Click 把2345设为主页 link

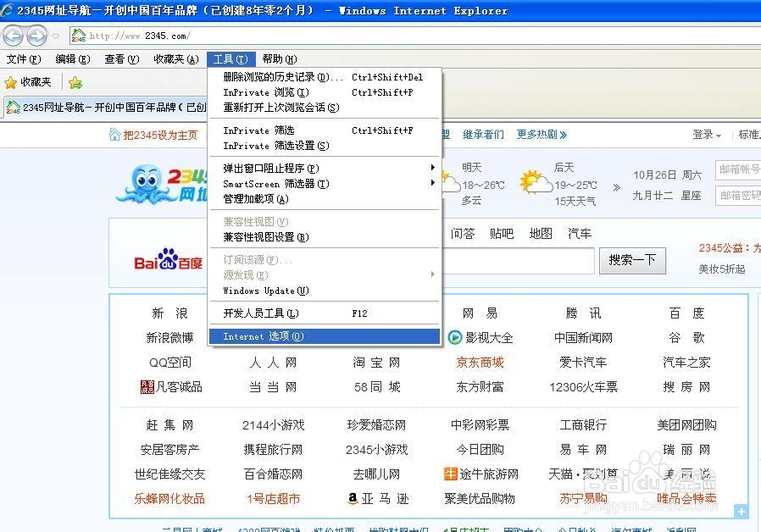tap(160, 135)
